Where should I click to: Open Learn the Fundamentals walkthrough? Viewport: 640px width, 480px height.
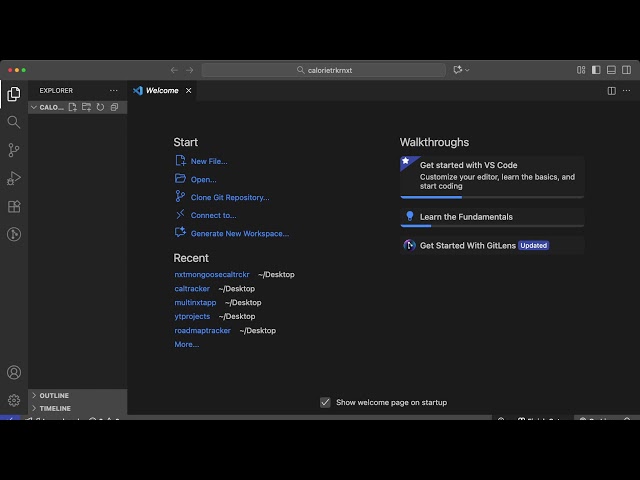point(492,217)
